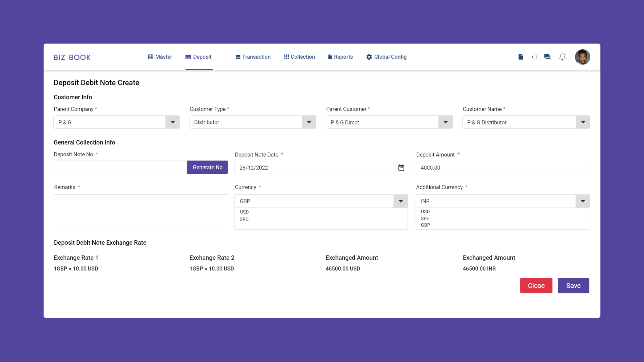Viewport: 644px width, 362px height.
Task: Click the '46500.00 USD' exchanged amount
Action: tap(343, 269)
